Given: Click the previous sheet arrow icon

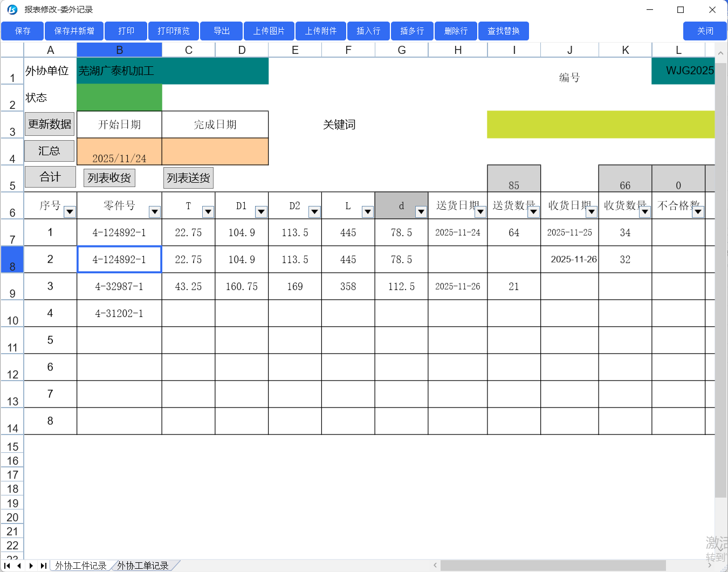Looking at the screenshot, I should (x=19, y=566).
